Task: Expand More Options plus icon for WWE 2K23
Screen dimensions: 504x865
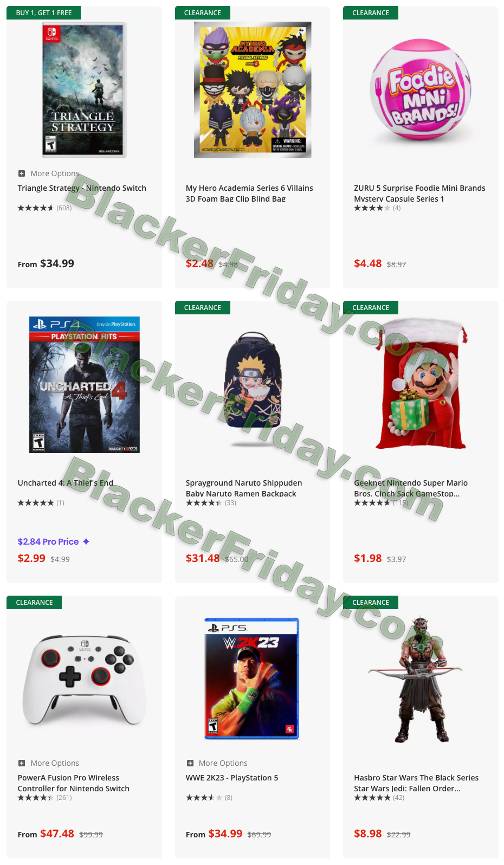Action: pyautogui.click(x=190, y=763)
